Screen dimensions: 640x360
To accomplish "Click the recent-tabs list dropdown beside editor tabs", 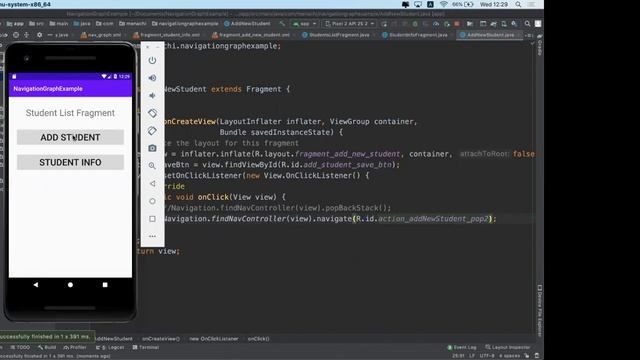I will click(x=528, y=35).
